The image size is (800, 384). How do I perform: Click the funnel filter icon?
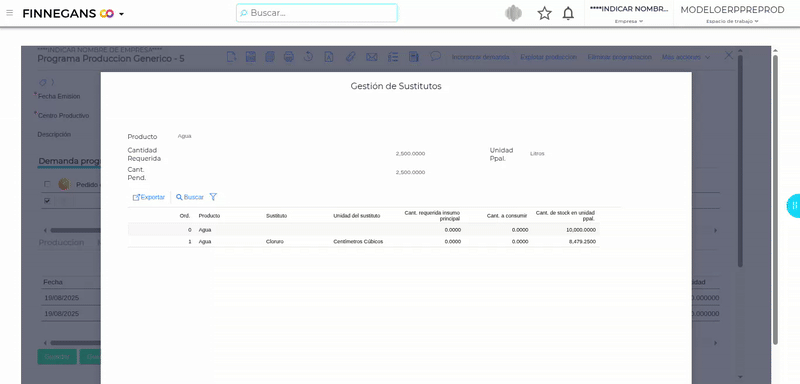click(x=213, y=197)
